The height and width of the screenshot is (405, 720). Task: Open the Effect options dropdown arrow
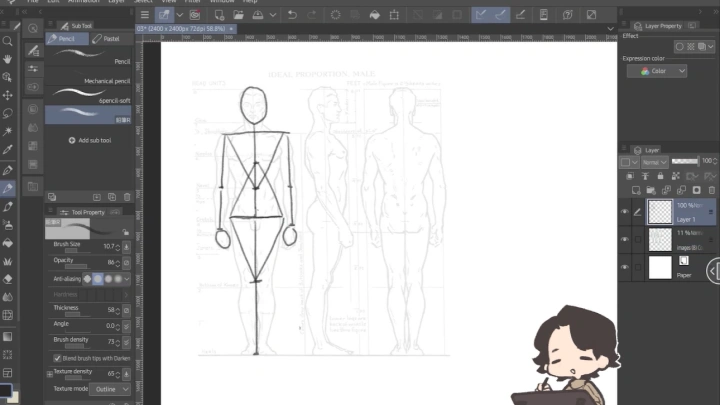711,46
